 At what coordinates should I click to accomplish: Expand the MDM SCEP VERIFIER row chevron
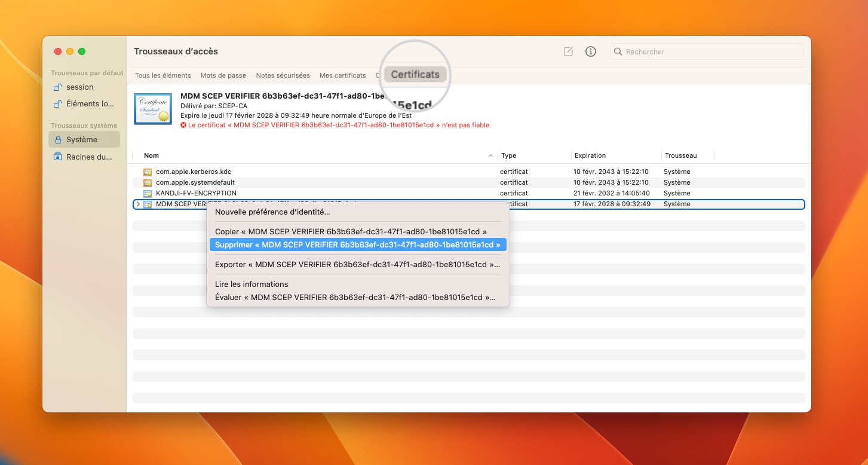(x=138, y=204)
